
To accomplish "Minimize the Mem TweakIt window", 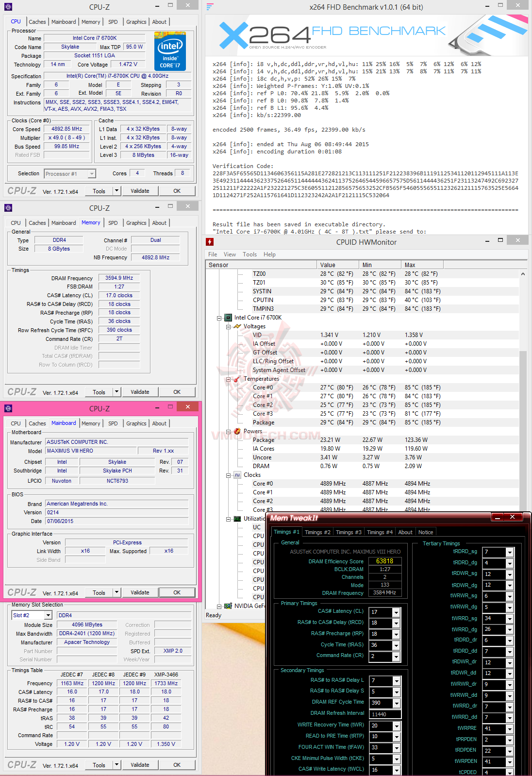I will [498, 517].
